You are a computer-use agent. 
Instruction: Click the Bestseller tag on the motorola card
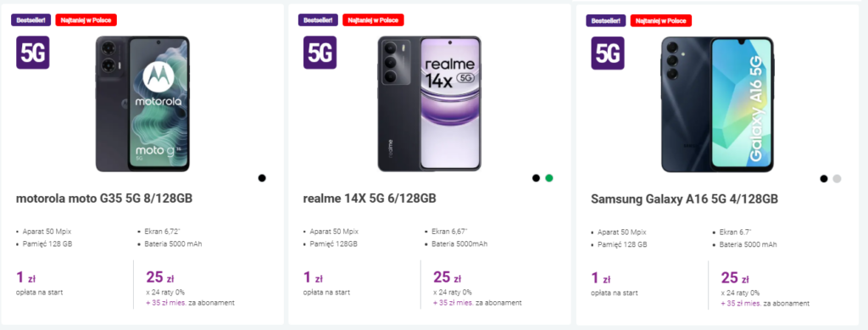31,20
